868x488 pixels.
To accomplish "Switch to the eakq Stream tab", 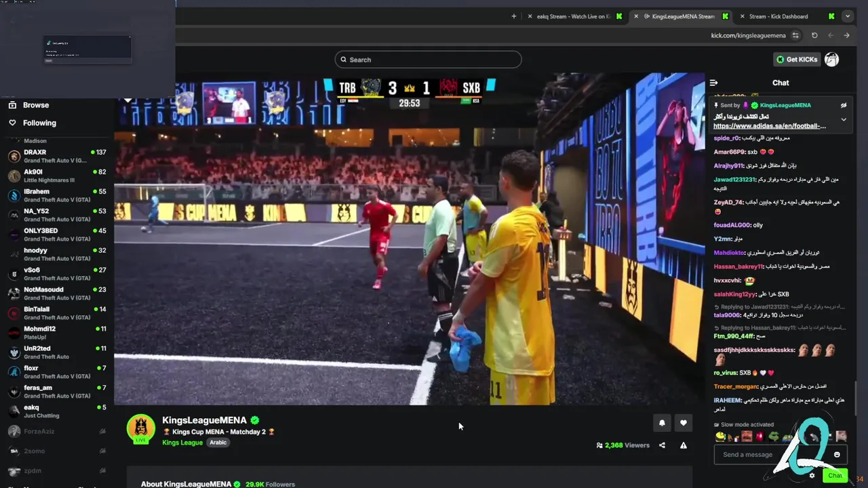I will click(574, 16).
